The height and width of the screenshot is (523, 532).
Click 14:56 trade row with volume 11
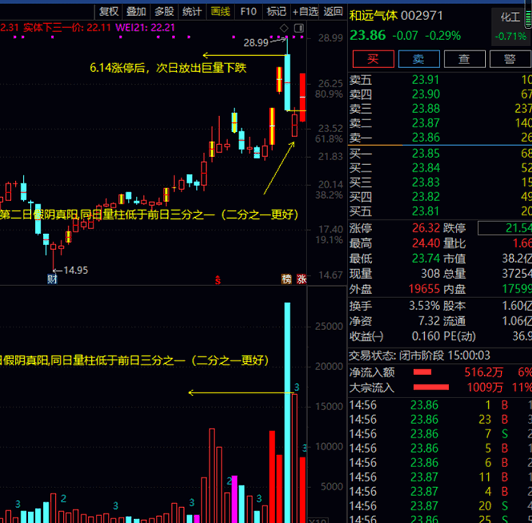coord(440,477)
